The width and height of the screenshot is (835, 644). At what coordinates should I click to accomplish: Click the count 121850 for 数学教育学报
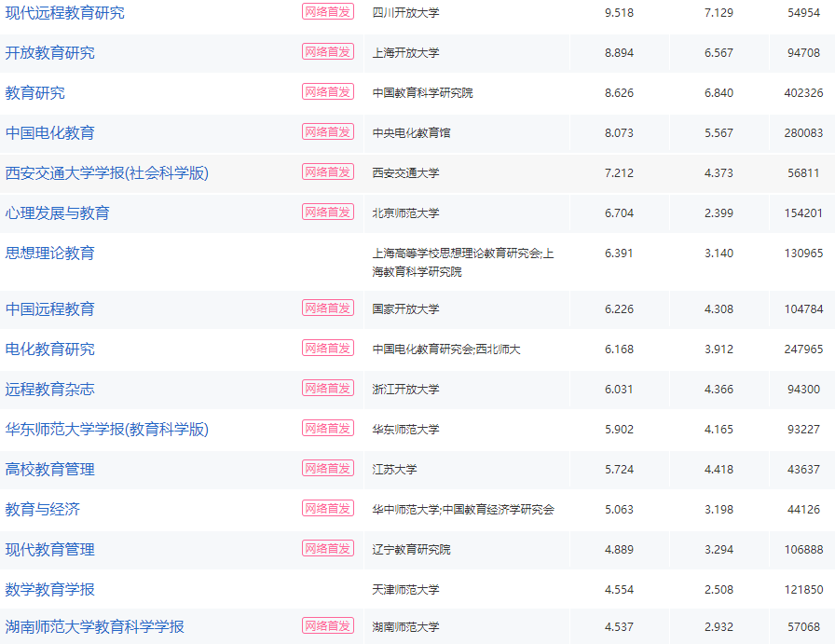(803, 589)
